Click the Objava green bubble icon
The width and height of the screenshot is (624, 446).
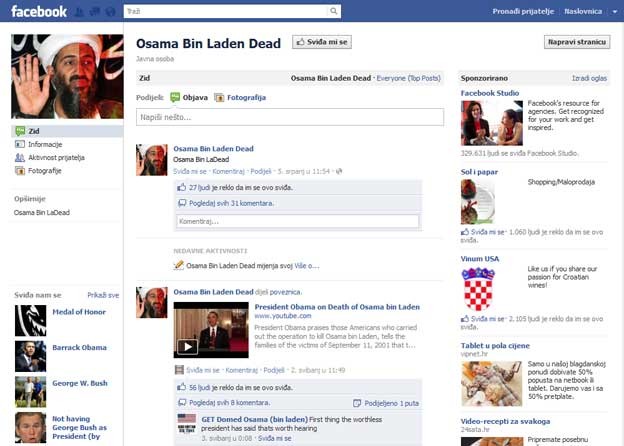[175, 97]
